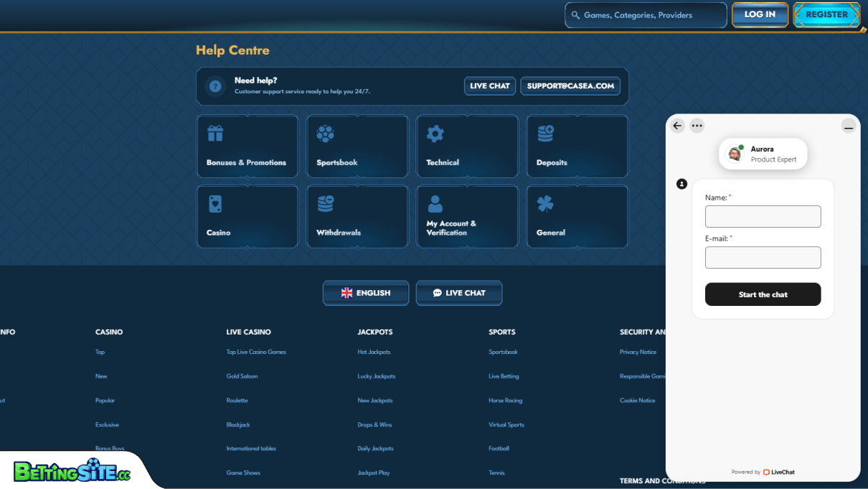Open the Technical gear icon category
The height and width of the screenshot is (489, 868).
pos(435,134)
